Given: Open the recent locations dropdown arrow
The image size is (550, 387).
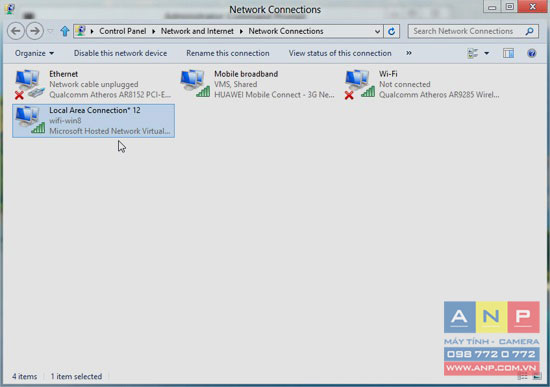Looking at the screenshot, I should coord(51,31).
